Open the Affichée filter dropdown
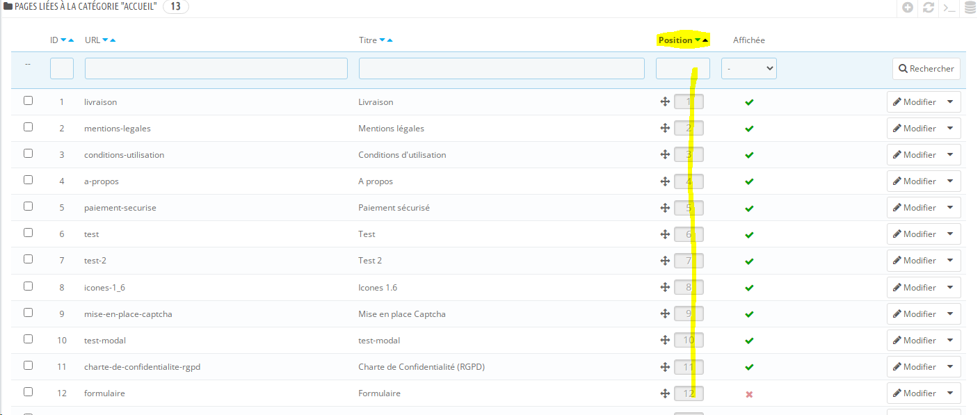The height and width of the screenshot is (415, 980). point(749,68)
